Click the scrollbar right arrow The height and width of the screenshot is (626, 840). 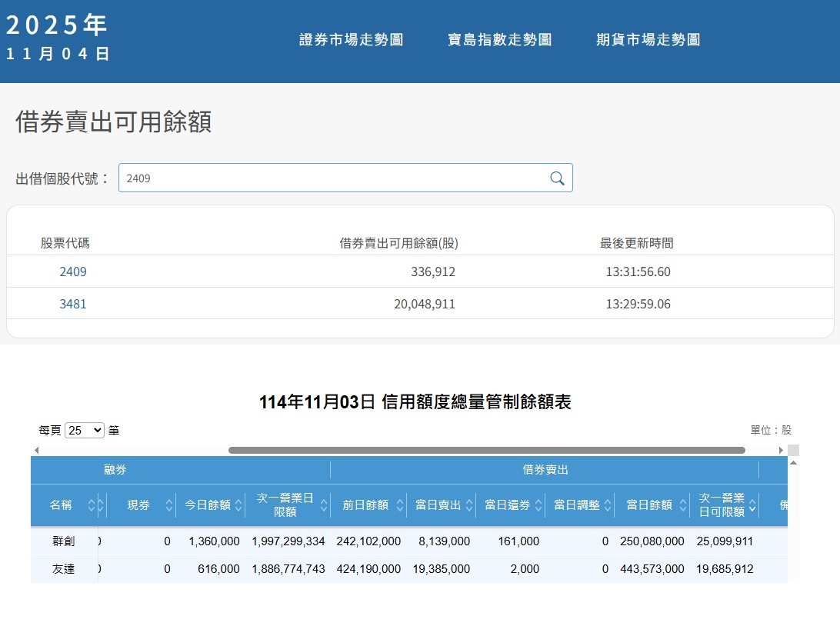[782, 450]
